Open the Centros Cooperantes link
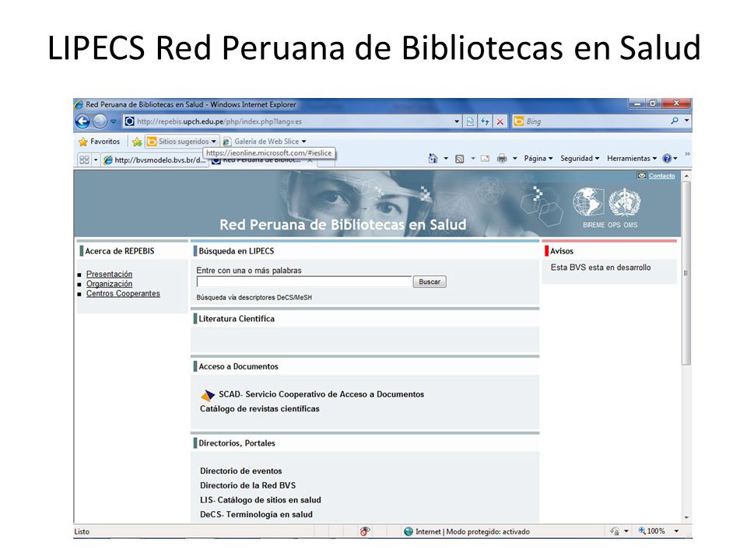The height and width of the screenshot is (560, 747). (x=123, y=293)
